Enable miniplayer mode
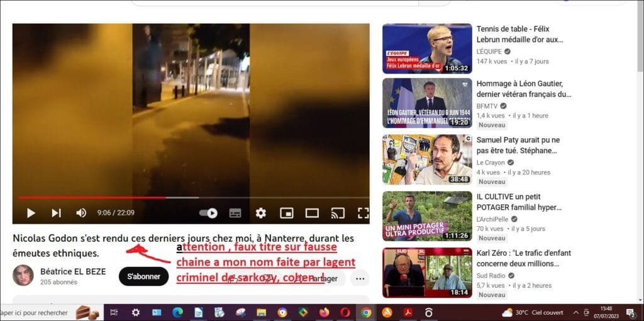 coord(287,213)
